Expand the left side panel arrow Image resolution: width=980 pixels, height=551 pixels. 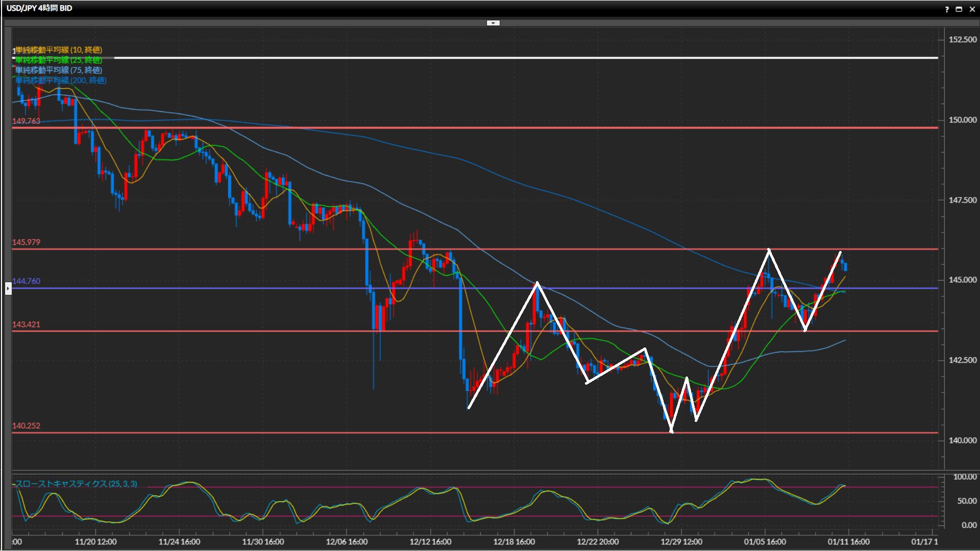tap(8, 289)
